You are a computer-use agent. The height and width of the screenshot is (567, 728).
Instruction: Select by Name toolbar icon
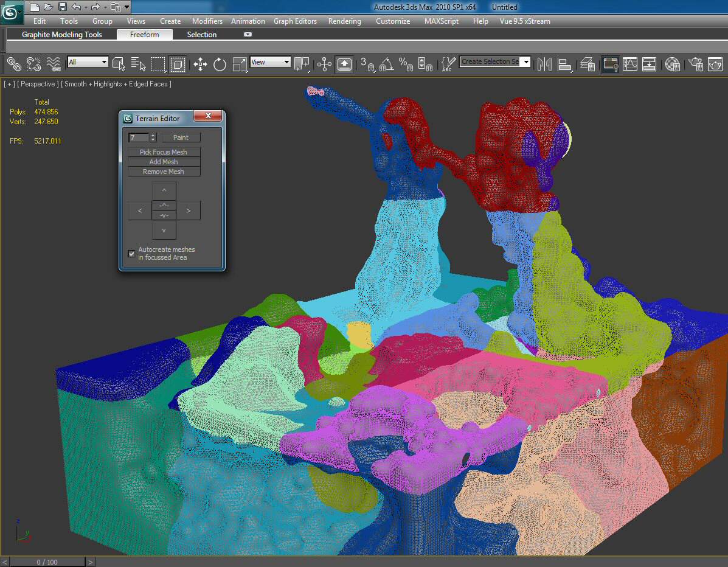[x=139, y=64]
